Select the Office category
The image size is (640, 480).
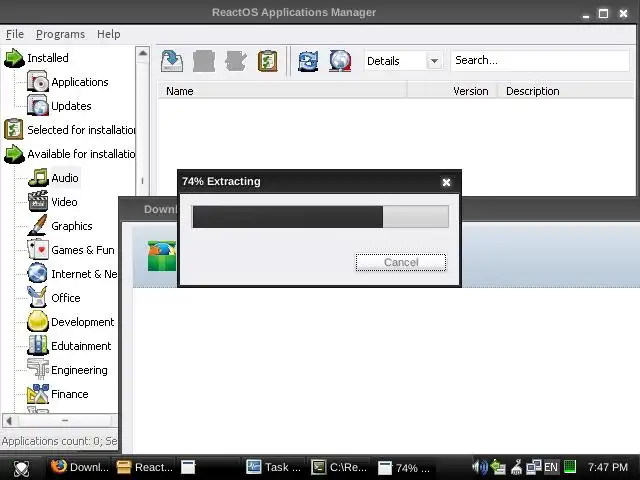point(66,298)
